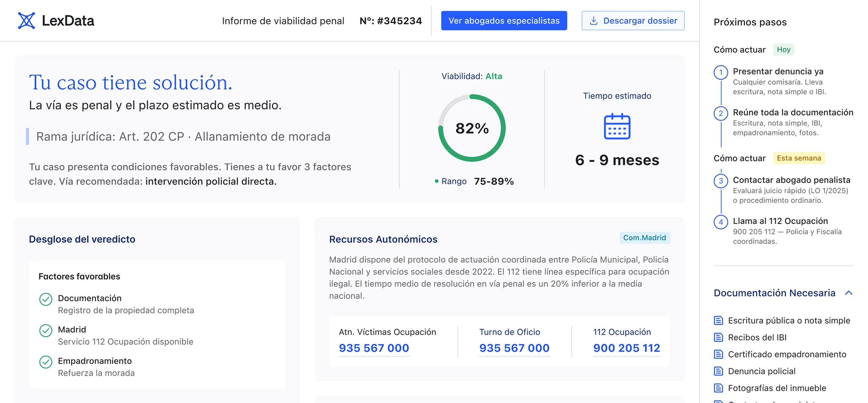Click Recibos del IBI list item

[x=757, y=337]
